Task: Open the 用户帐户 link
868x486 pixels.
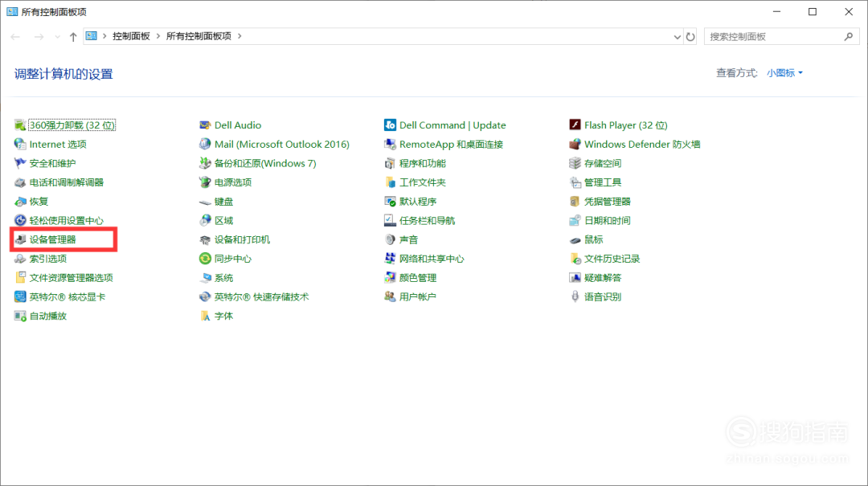Action: (417, 296)
